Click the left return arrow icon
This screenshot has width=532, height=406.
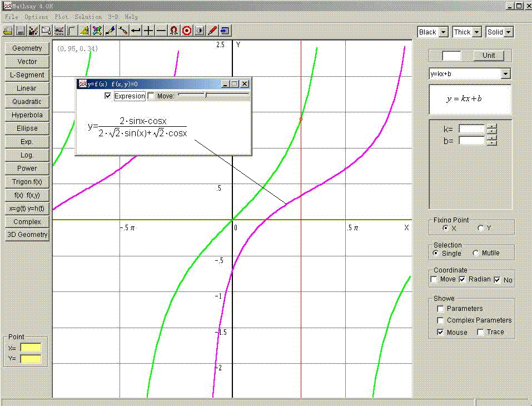136,31
